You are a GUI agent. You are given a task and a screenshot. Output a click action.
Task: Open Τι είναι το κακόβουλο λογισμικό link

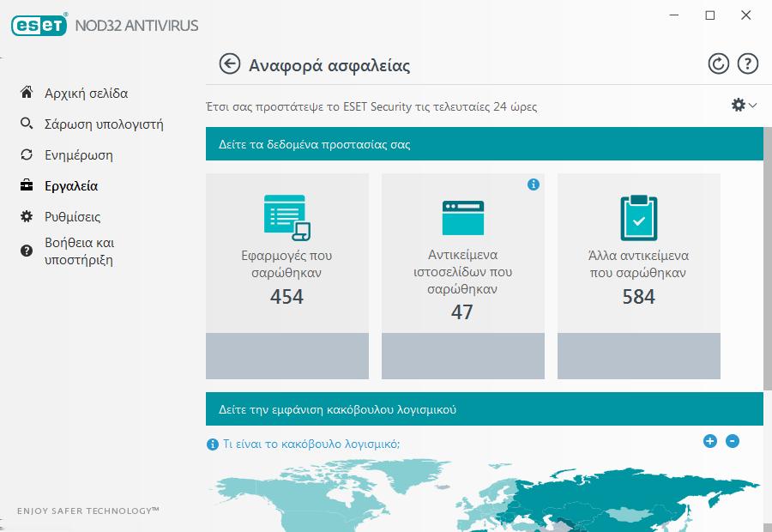[311, 444]
